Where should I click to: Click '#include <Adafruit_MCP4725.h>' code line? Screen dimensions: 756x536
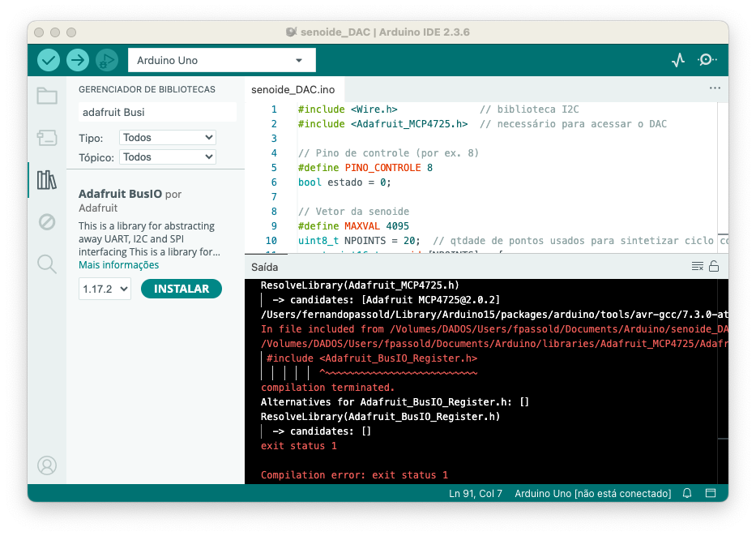(382, 124)
